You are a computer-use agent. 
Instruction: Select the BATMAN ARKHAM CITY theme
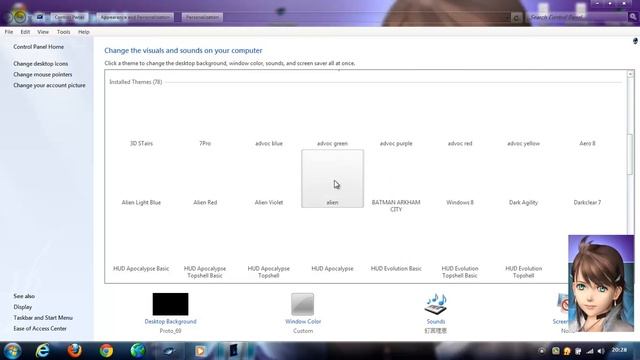click(x=396, y=182)
